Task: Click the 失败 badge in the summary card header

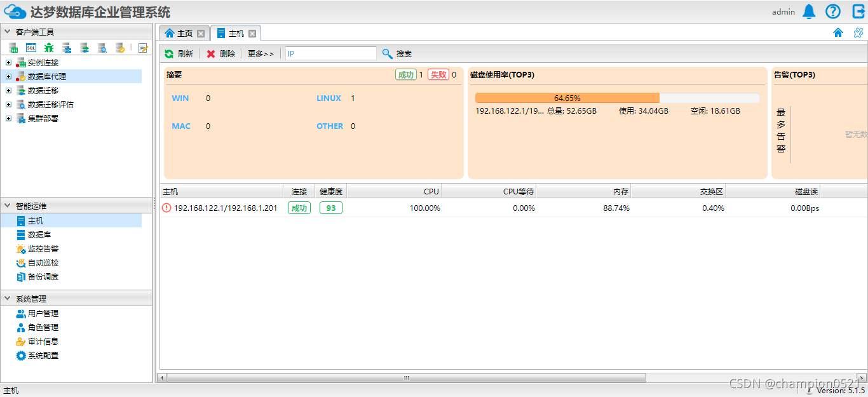Action: click(438, 74)
